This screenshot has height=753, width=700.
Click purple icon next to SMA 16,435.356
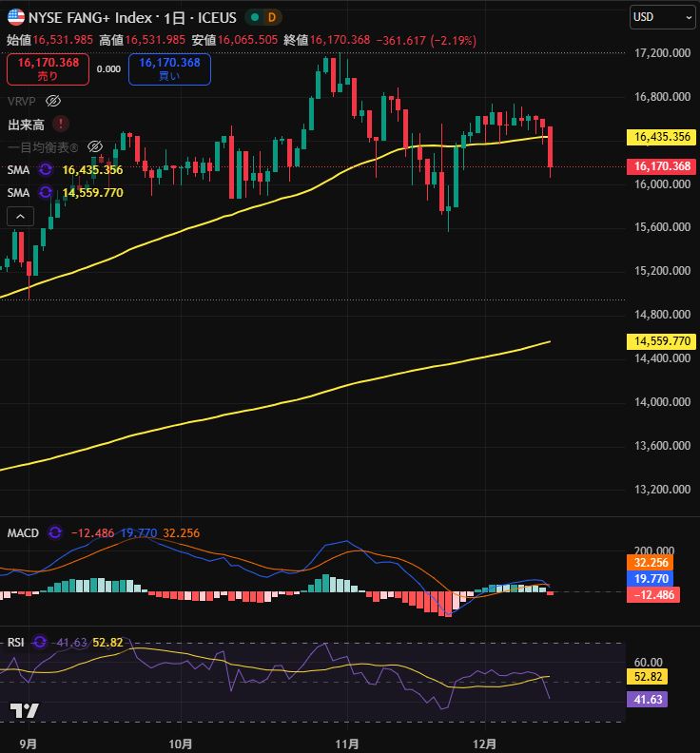(x=45, y=170)
